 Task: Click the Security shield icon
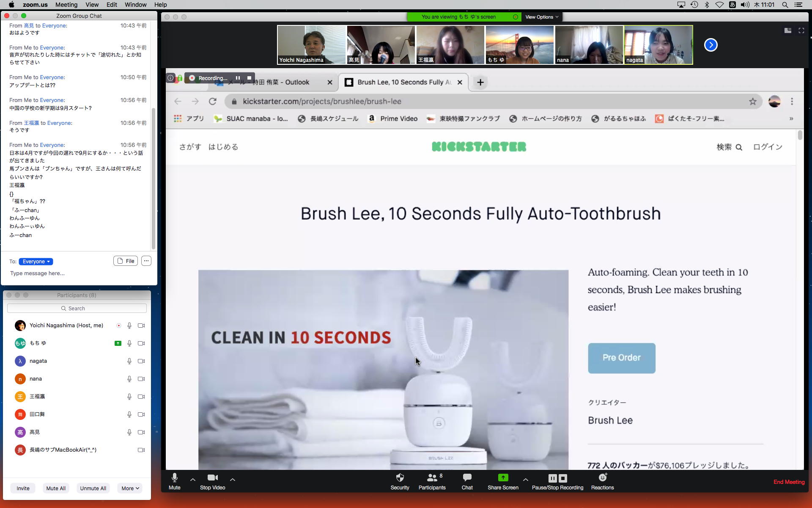400,478
